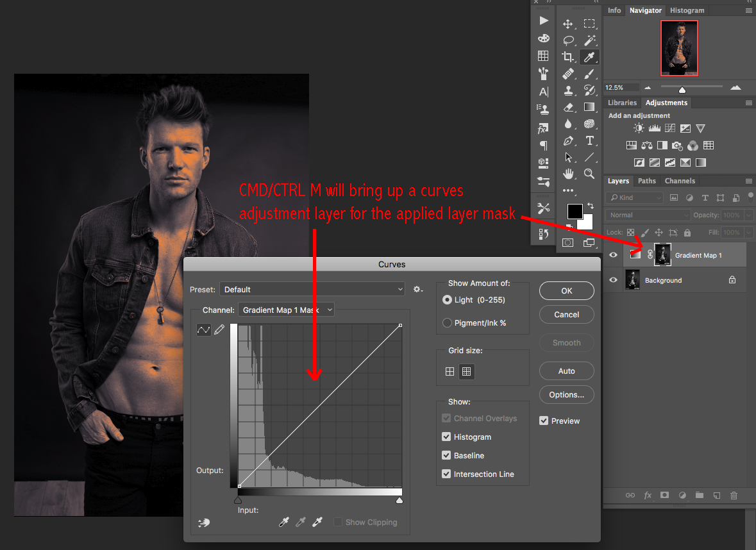Select the Type tool
The height and width of the screenshot is (550, 756).
coord(589,140)
